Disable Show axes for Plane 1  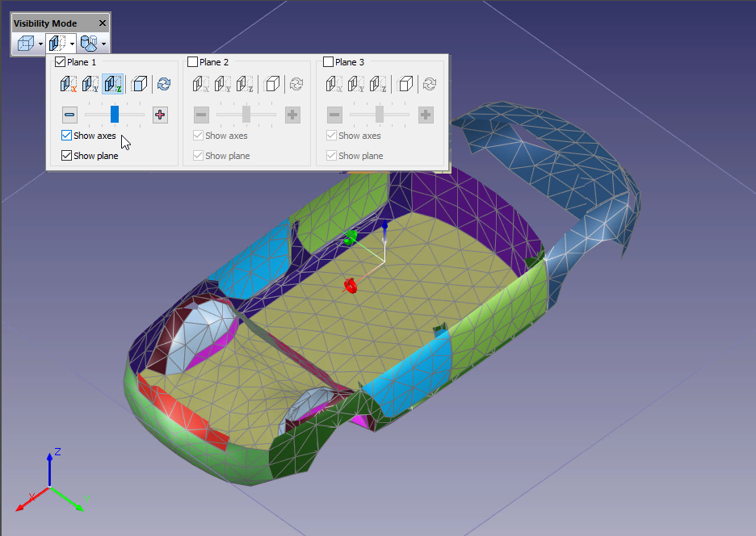point(67,136)
